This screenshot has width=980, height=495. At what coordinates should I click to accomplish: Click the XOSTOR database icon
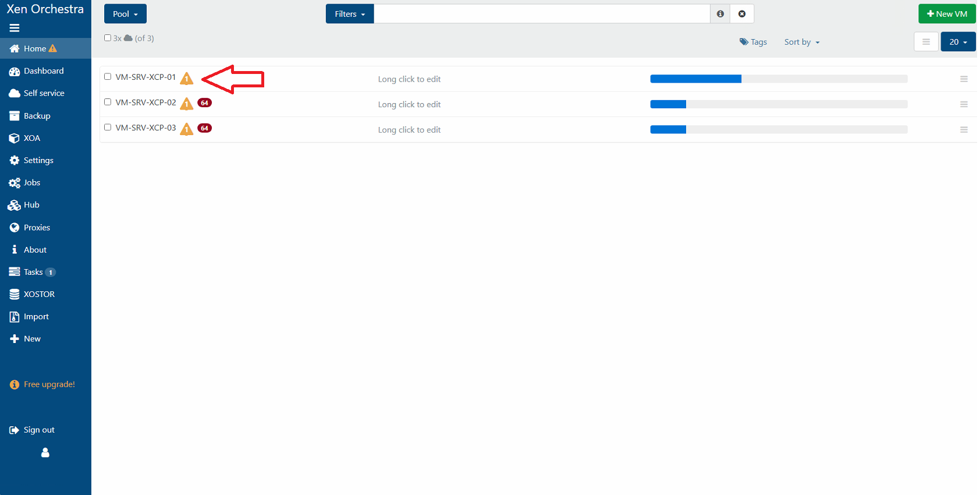pyautogui.click(x=15, y=294)
